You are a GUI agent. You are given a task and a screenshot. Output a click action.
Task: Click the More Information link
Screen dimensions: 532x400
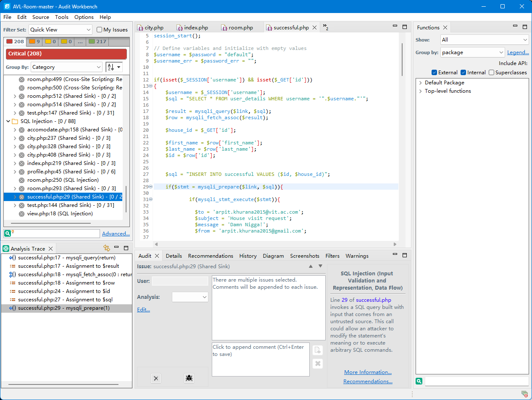[x=368, y=372]
